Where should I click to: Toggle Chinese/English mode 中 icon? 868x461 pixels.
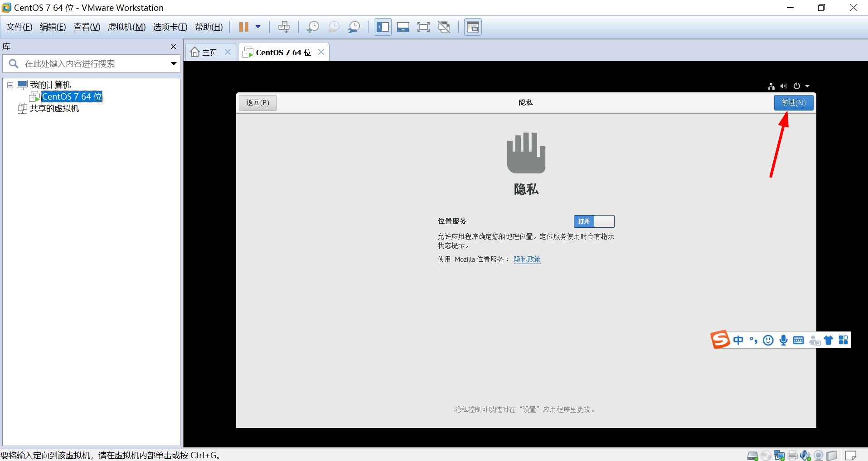[x=738, y=340]
